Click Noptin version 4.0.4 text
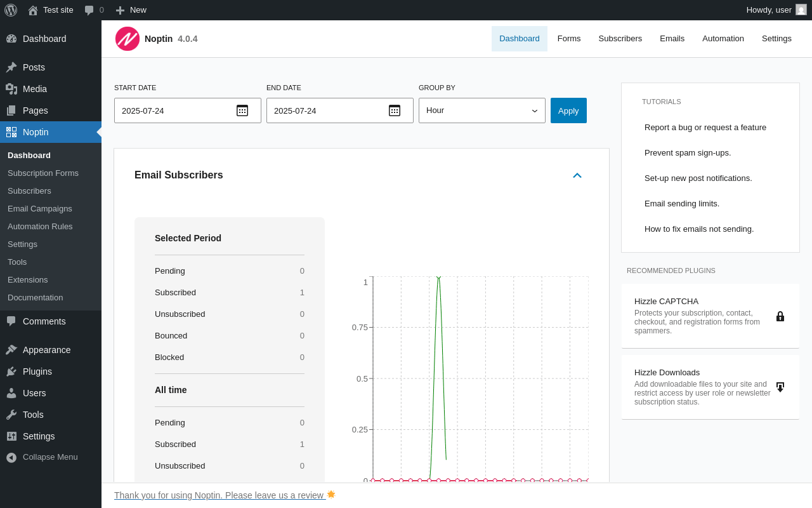812x508 pixels. point(188,39)
